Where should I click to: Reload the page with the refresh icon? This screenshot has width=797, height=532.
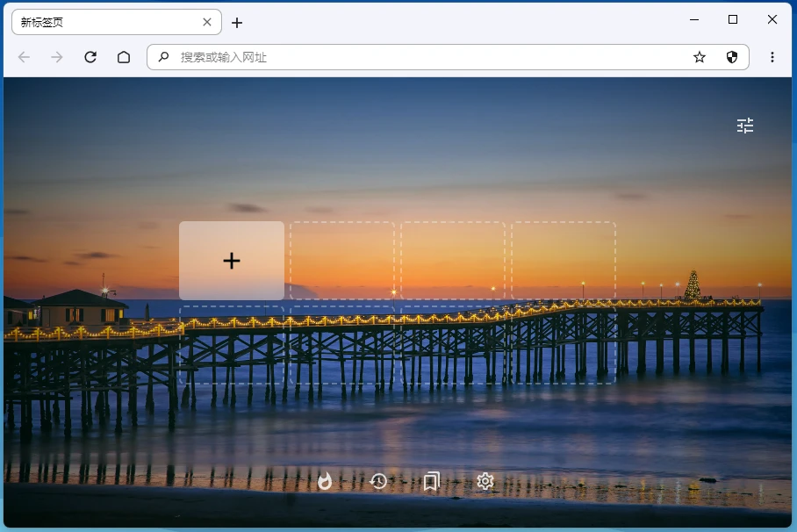coord(90,57)
